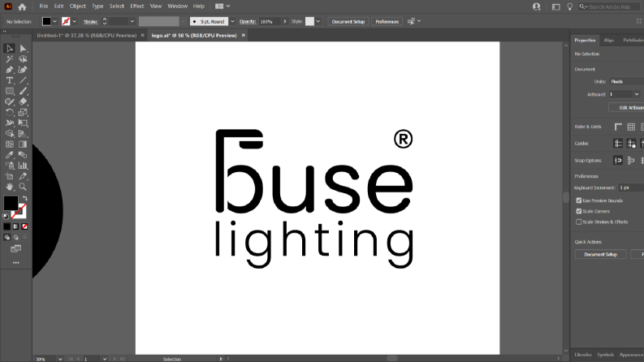Toggle lock guides button
Image resolution: width=644 pixels, height=362 pixels.
coord(631,143)
